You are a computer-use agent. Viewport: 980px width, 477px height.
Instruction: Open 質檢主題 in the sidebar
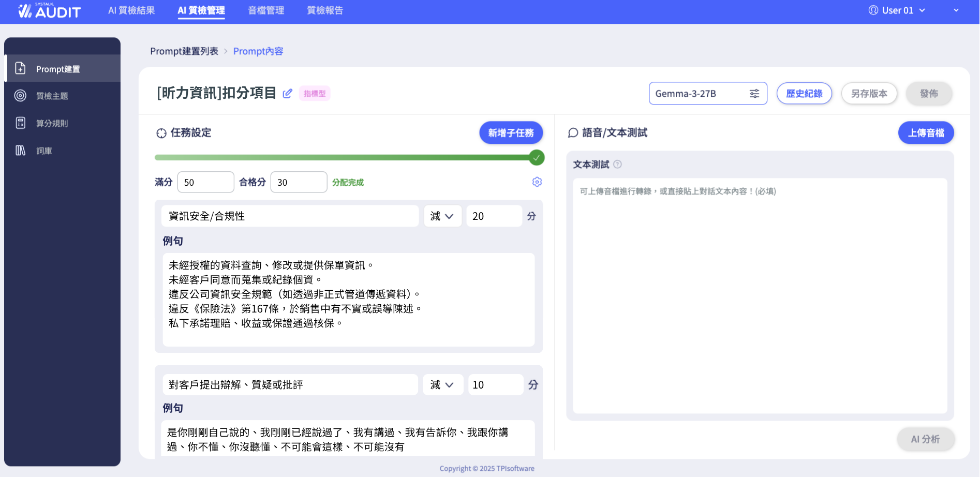point(52,96)
